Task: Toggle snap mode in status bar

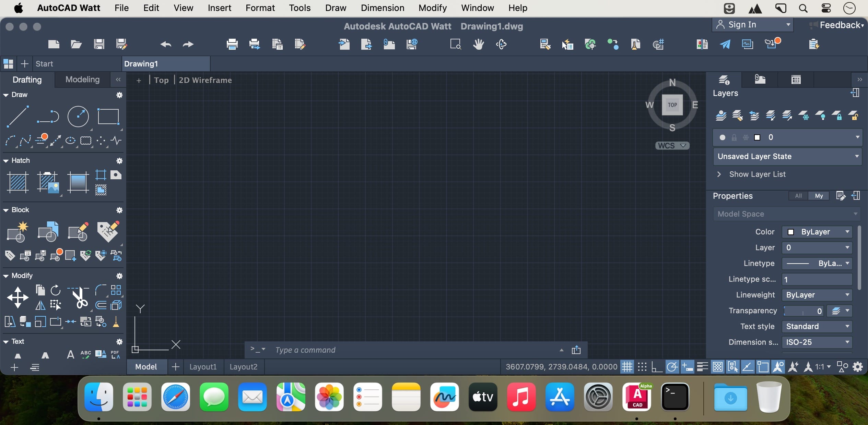Action: 642,367
